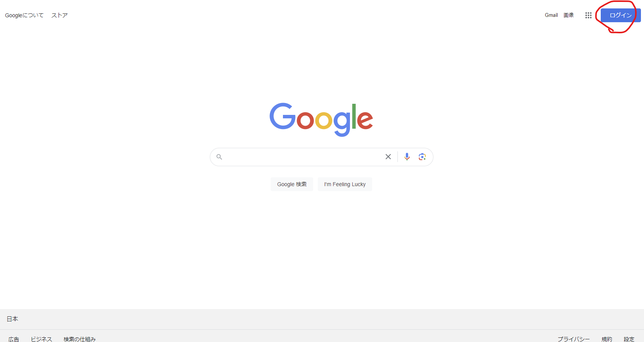Click the Google 検索 button
This screenshot has height=342, width=644.
[x=292, y=184]
